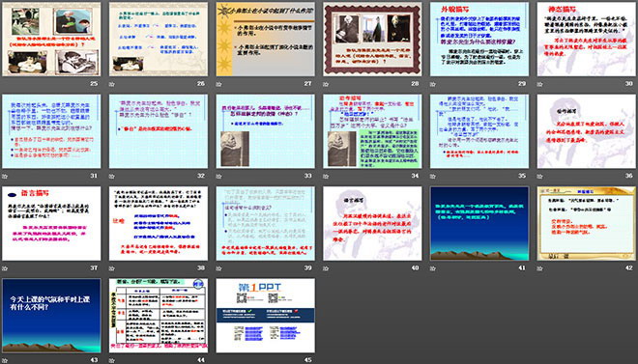Viewport: 638px width, 364px height.
Task: Click slide number label 36
Action: coord(629,176)
